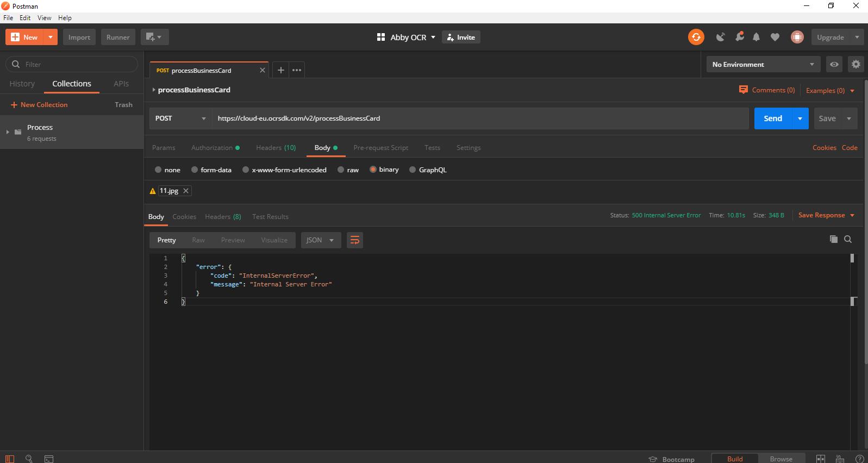This screenshot has height=463, width=868.
Task: Toggle word wrap in response
Action: pyautogui.click(x=354, y=240)
